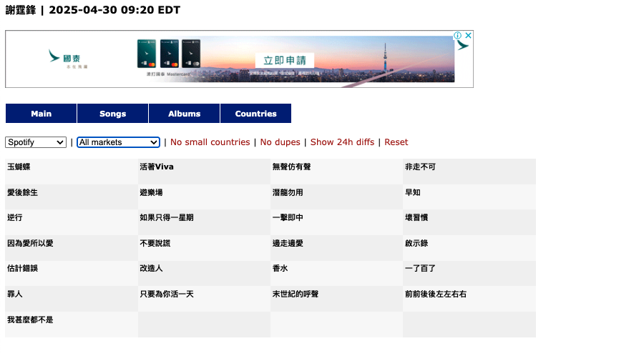
Task: Click the Cathay logo in the ad
Action: pyautogui.click(x=68, y=59)
